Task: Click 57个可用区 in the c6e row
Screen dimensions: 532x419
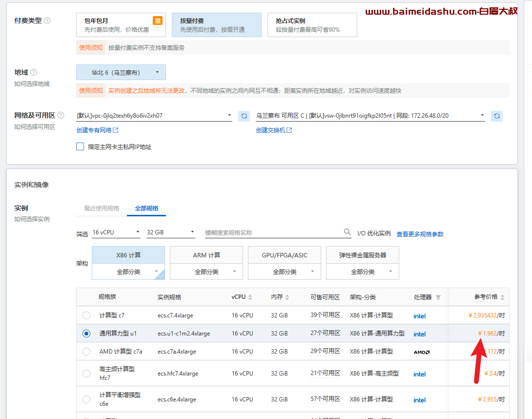Action: click(x=325, y=399)
